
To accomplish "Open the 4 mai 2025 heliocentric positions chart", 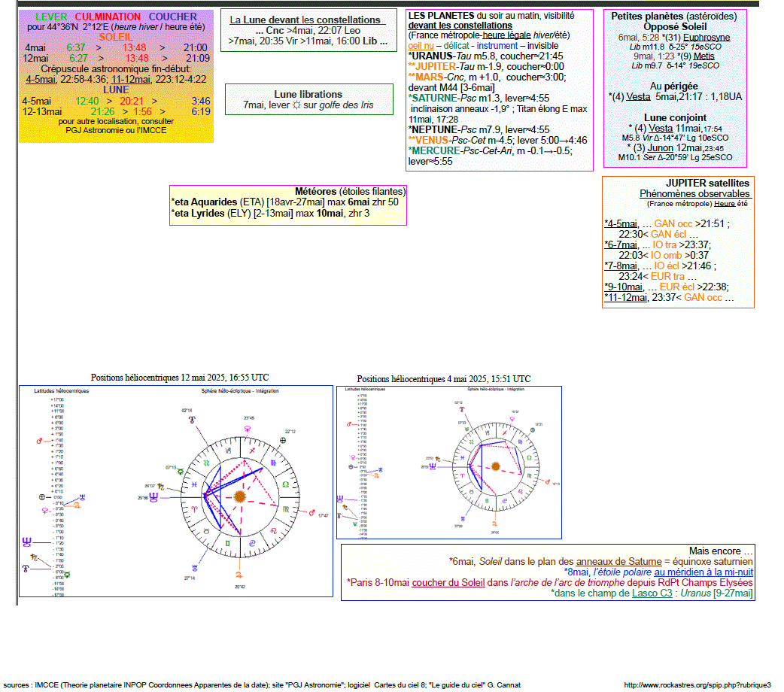I will (x=449, y=463).
